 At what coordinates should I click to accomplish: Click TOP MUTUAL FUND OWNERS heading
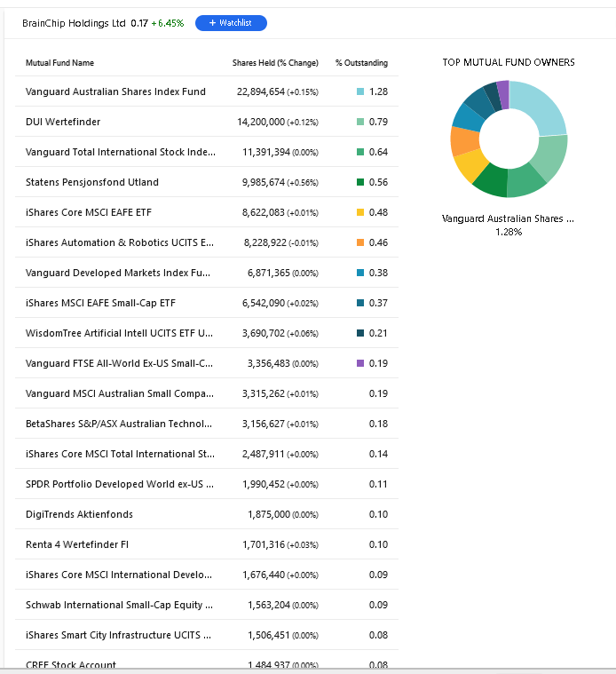pos(509,62)
